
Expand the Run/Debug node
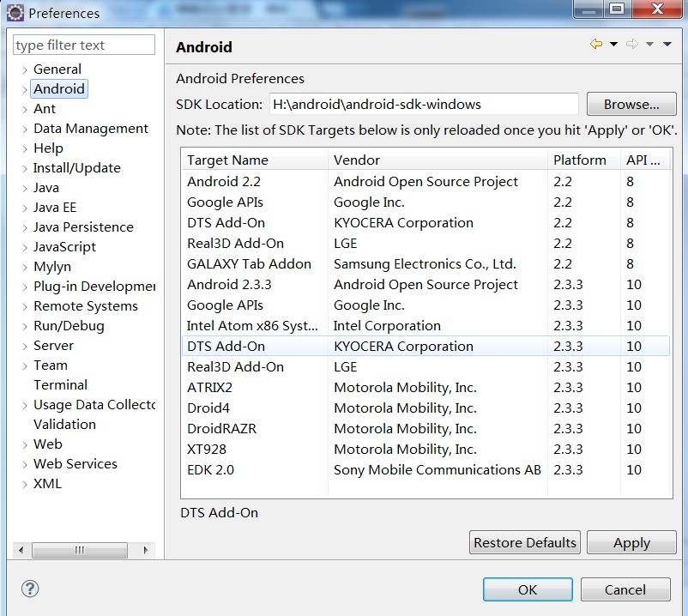click(25, 326)
